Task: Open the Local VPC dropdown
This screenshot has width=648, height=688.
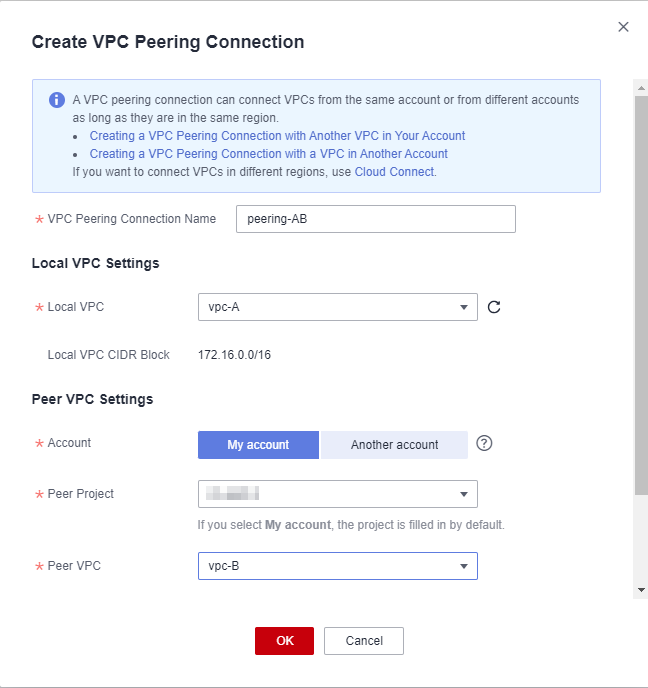Action: coord(337,307)
